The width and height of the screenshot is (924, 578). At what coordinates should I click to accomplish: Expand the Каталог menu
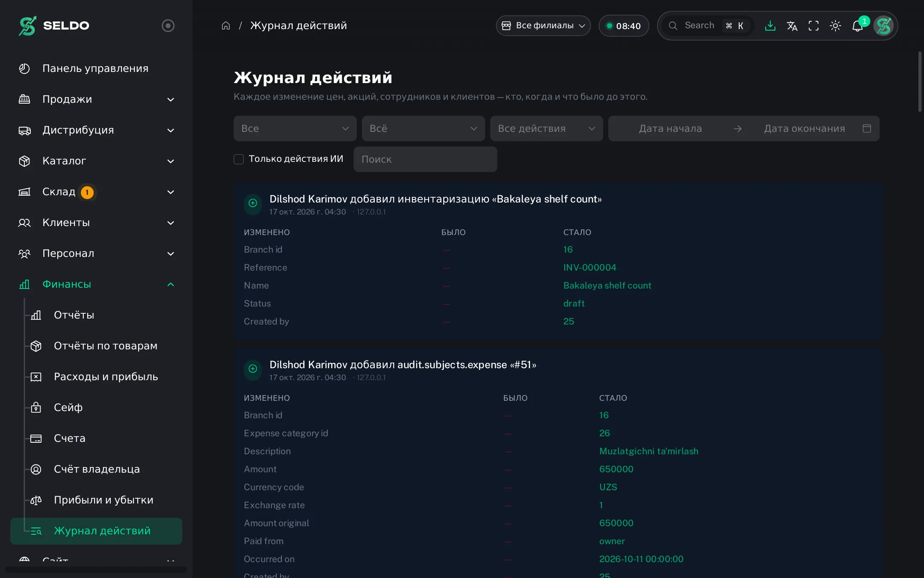pos(96,161)
